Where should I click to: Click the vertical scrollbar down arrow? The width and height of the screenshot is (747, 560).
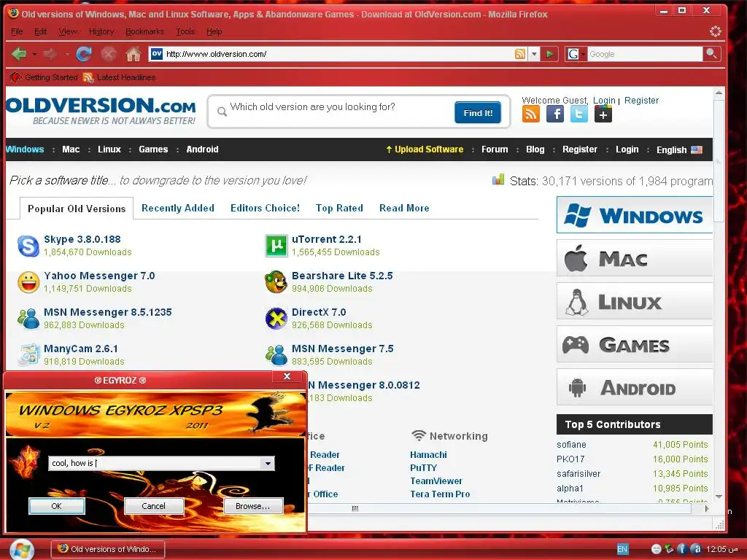(x=719, y=497)
